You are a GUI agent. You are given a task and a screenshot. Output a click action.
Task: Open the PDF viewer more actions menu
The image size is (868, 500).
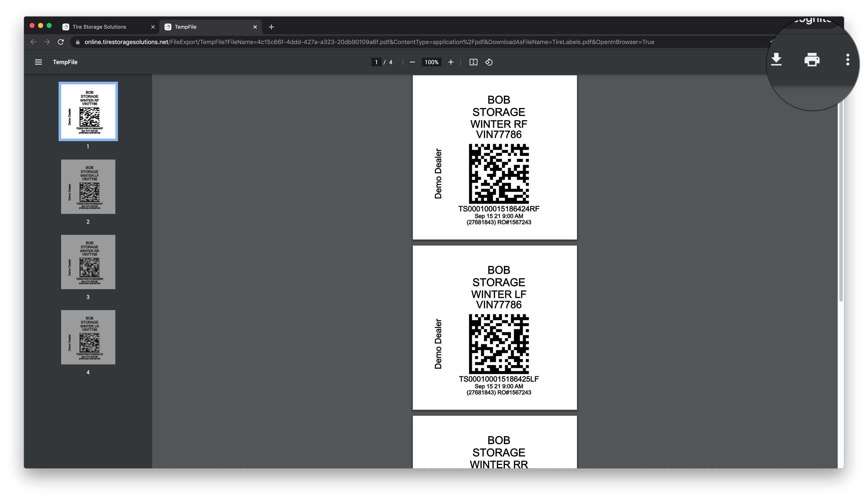pos(847,60)
